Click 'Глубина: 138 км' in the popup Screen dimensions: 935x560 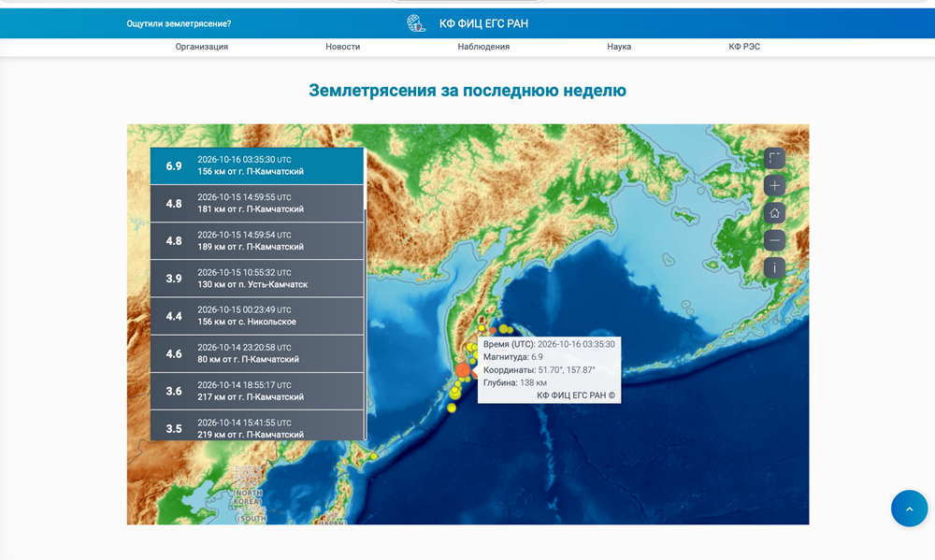514,383
